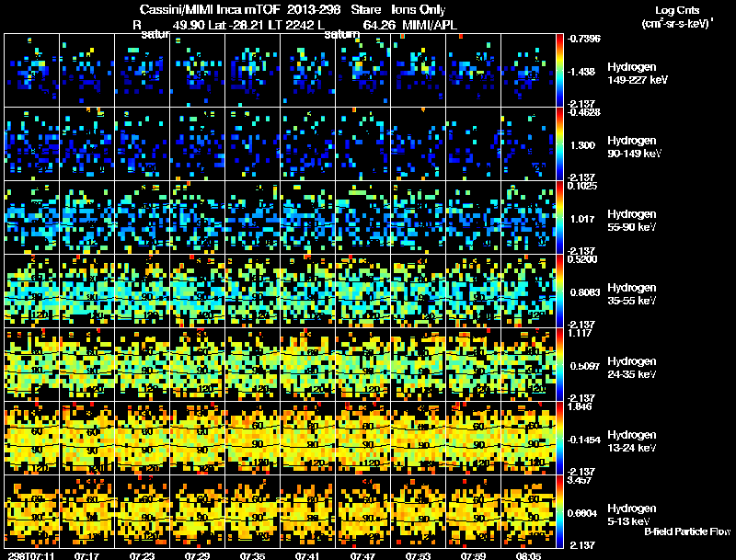Click the '-1.438' colorbar midpoint value
This screenshot has width=736, height=560.
click(x=581, y=72)
